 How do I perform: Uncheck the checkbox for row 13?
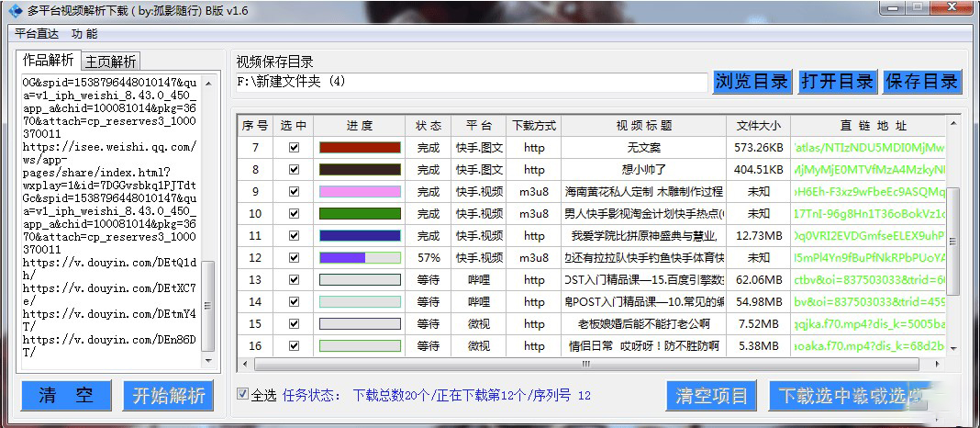(294, 279)
